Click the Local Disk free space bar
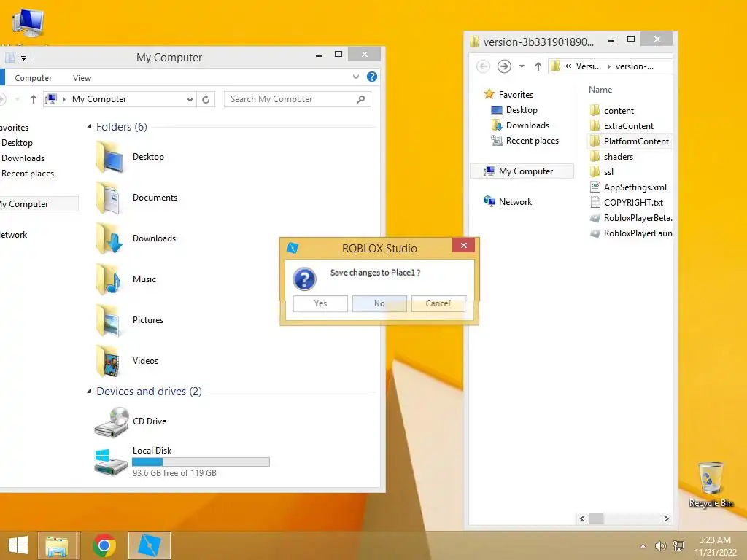The width and height of the screenshot is (747, 560). tap(201, 462)
